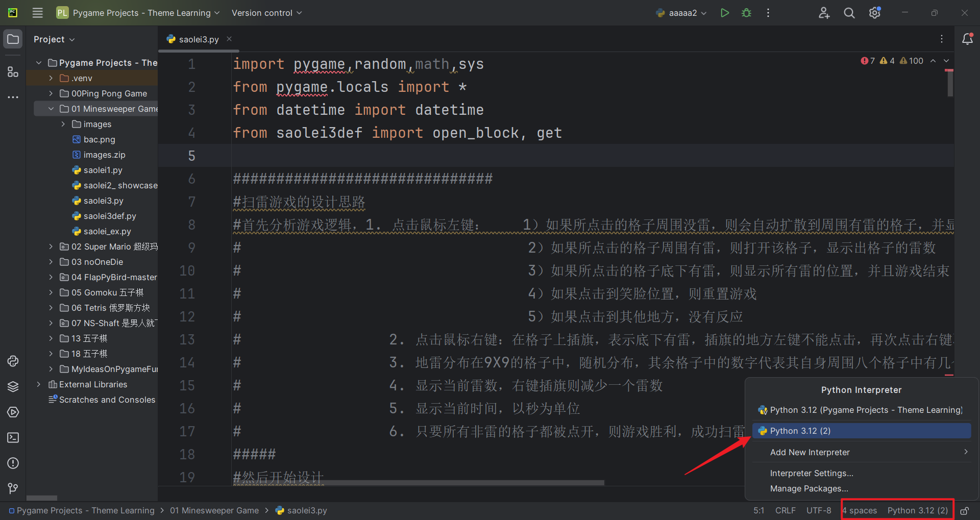Open the Add New Interpreter submenu
Image resolution: width=980 pixels, height=520 pixels.
coord(862,452)
